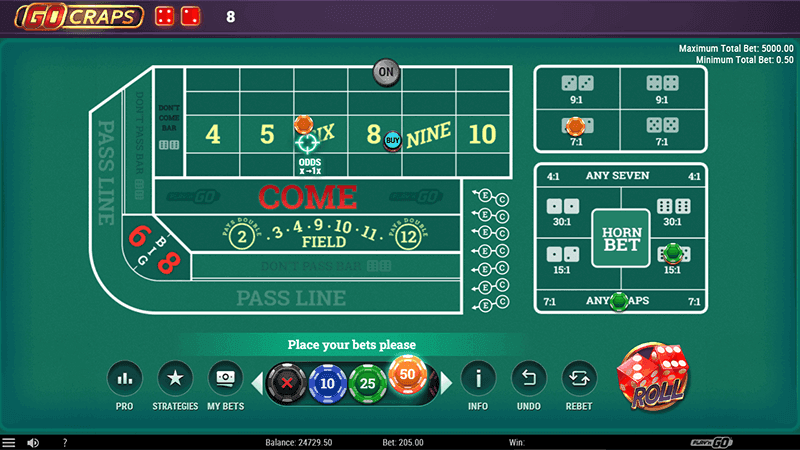Bet on the COME area

308,196
